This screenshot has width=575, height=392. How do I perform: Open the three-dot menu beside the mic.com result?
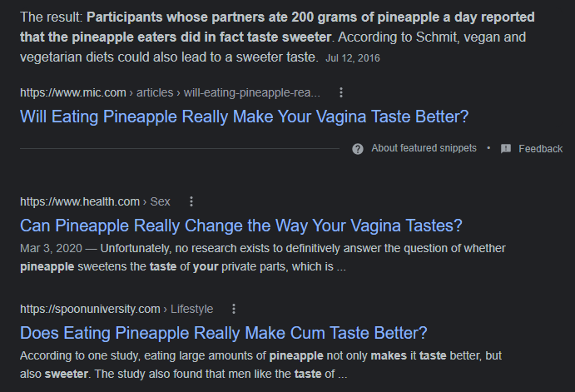point(341,92)
